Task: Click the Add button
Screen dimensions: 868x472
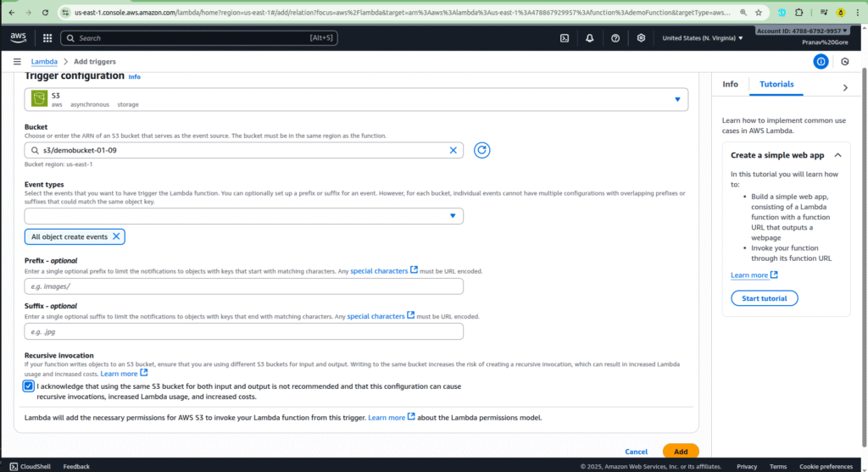Action: coord(681,452)
